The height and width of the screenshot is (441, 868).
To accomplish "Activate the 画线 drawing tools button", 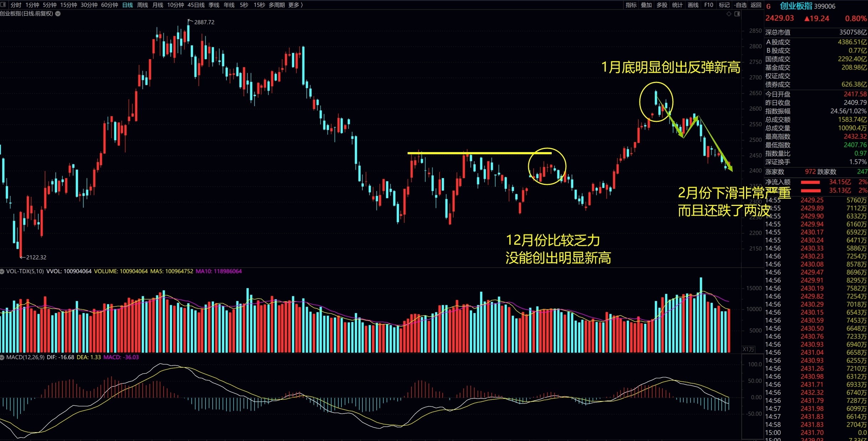I will pos(693,5).
